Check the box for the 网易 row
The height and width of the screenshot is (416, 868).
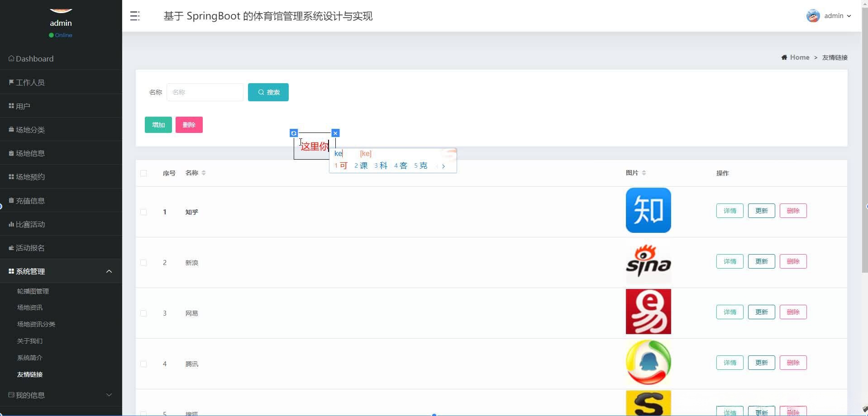143,313
